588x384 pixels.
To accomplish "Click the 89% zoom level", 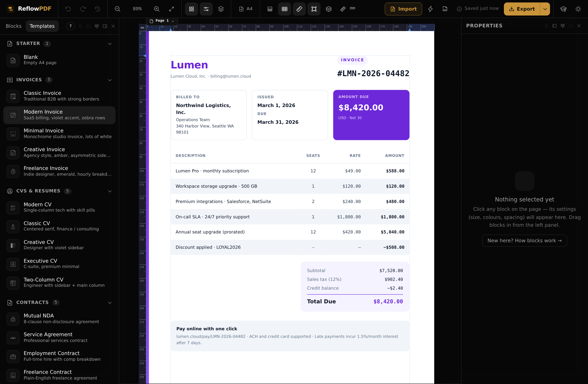I will [x=137, y=9].
